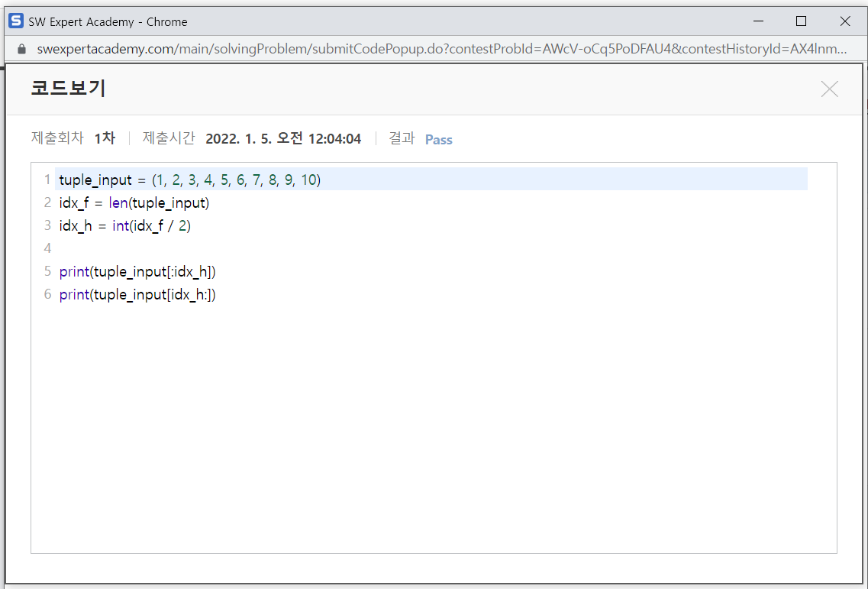This screenshot has width=868, height=589.
Task: Click the 1차 submission round value
Action: coord(105,138)
